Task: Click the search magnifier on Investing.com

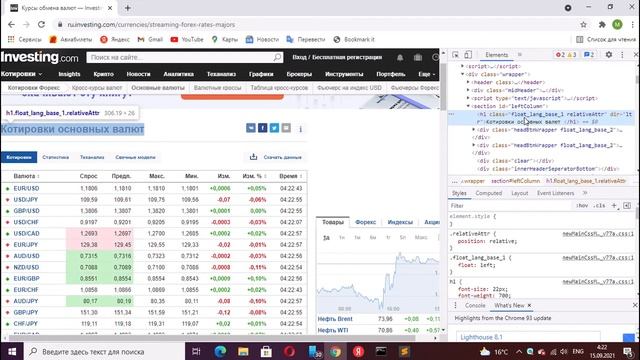Action: pyautogui.click(x=278, y=57)
